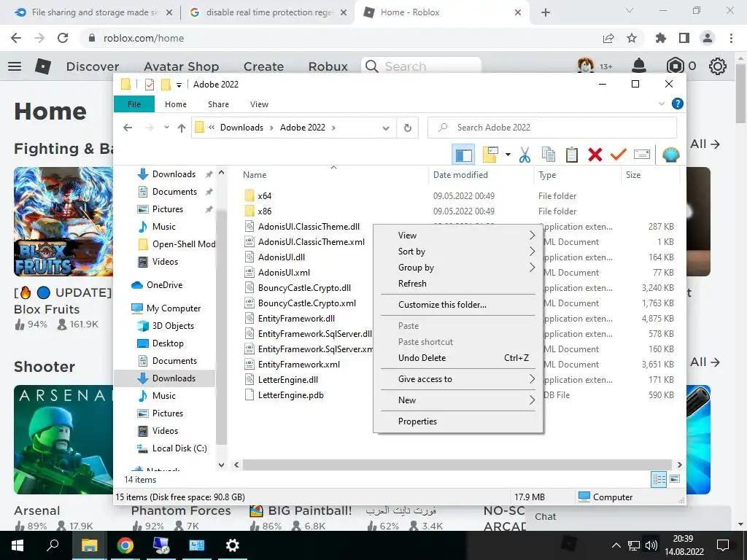Expand Group by submenu
Image resolution: width=747 pixels, height=560 pixels.
click(x=458, y=268)
